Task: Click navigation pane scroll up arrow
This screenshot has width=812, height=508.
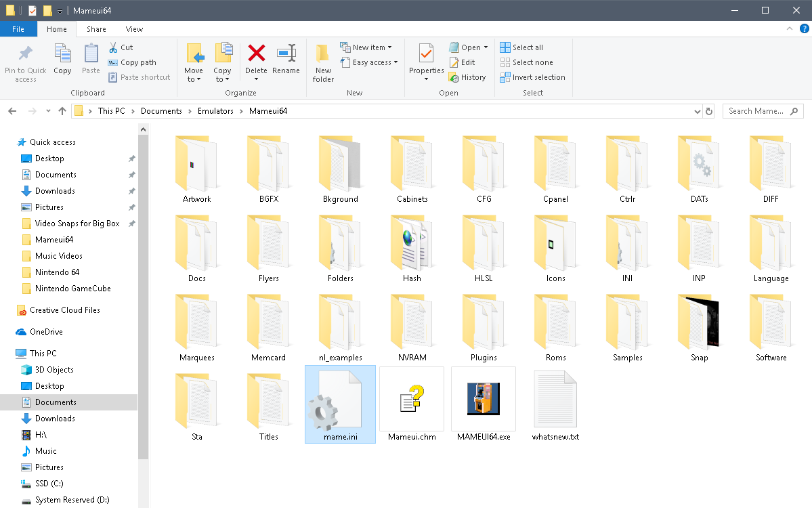Action: click(144, 129)
